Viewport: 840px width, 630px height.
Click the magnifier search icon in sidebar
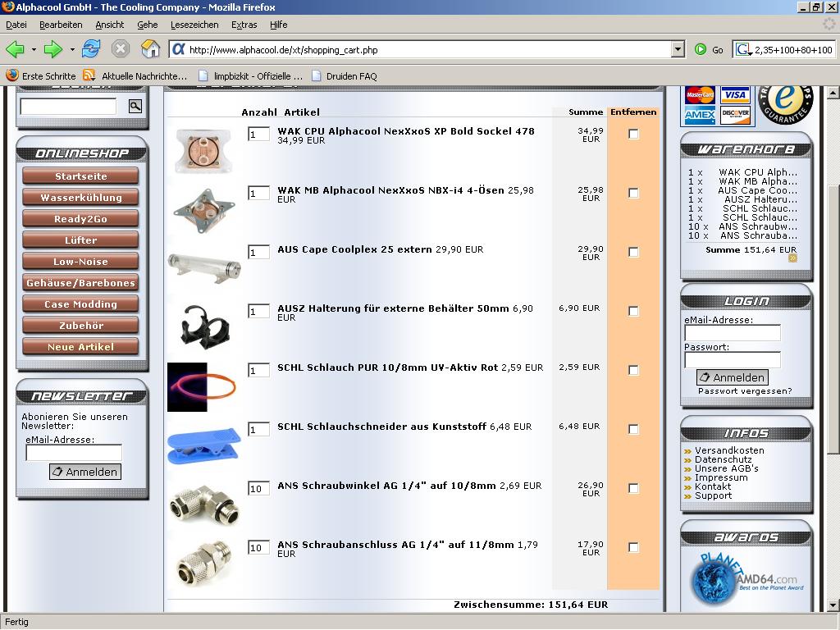click(135, 106)
